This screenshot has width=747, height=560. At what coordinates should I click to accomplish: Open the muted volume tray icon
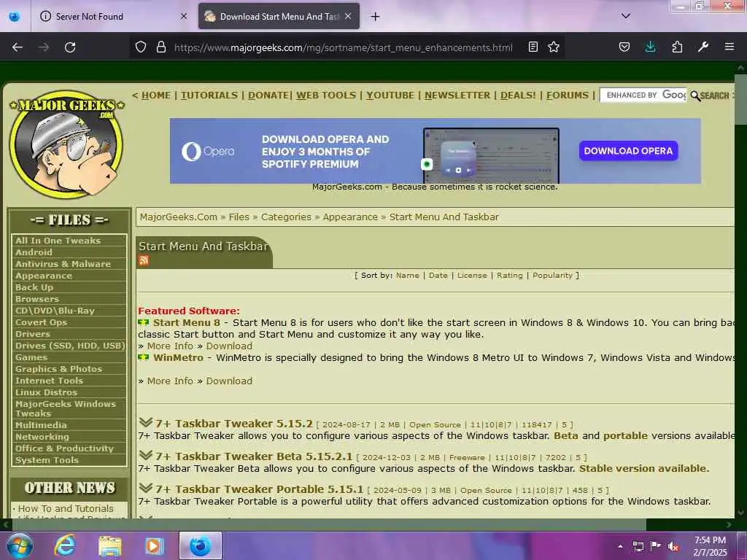673,546
